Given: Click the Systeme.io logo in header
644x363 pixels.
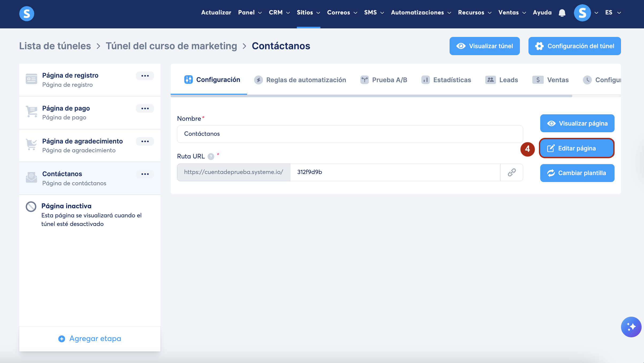Looking at the screenshot, I should tap(27, 13).
